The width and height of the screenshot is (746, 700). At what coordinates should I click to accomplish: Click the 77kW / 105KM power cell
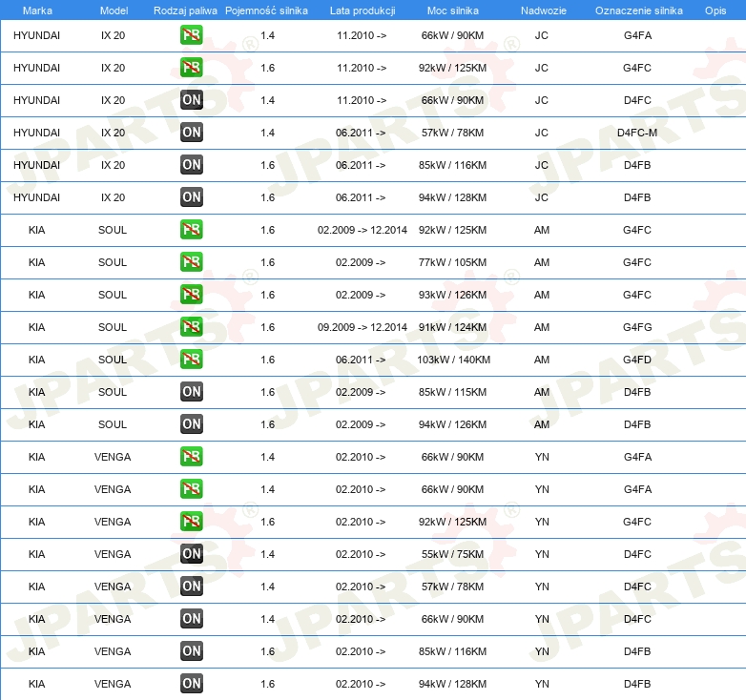pos(452,262)
